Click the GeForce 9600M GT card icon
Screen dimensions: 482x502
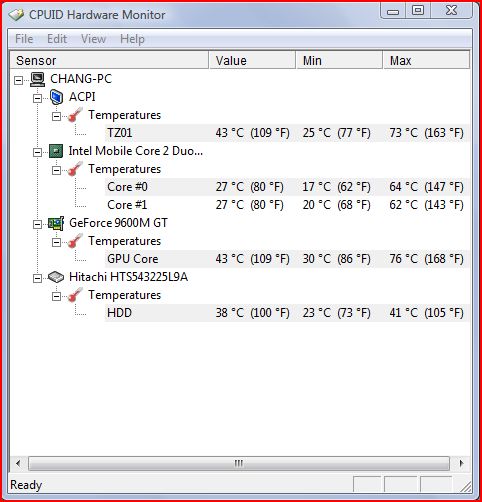click(56, 223)
